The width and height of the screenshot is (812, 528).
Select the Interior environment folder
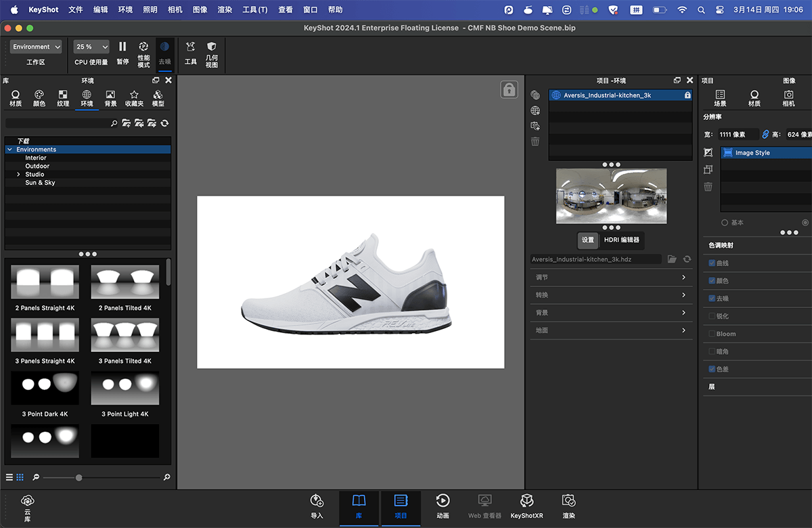point(36,158)
